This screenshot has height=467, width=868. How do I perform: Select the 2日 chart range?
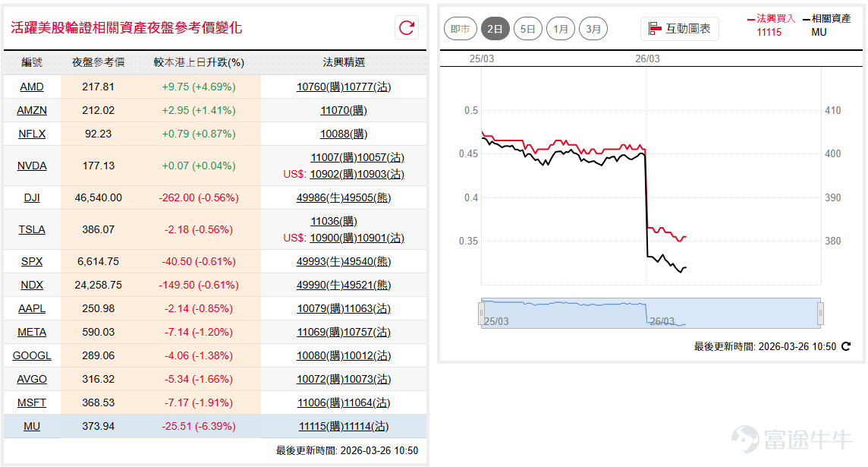pos(495,29)
